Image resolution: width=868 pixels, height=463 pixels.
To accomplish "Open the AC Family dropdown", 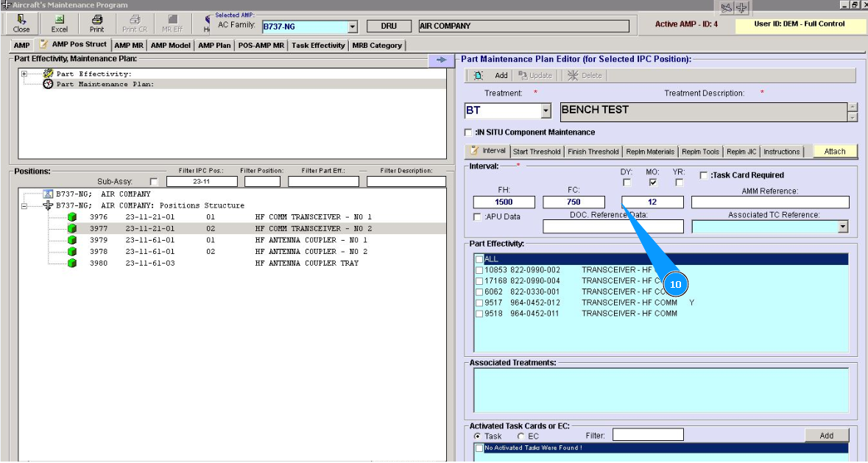I will [352, 27].
